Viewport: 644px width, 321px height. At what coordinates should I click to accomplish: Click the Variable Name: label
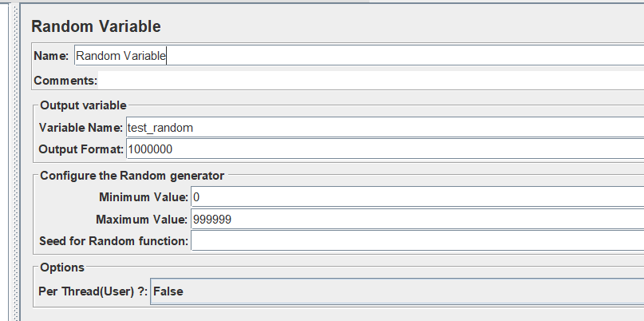pyautogui.click(x=81, y=128)
